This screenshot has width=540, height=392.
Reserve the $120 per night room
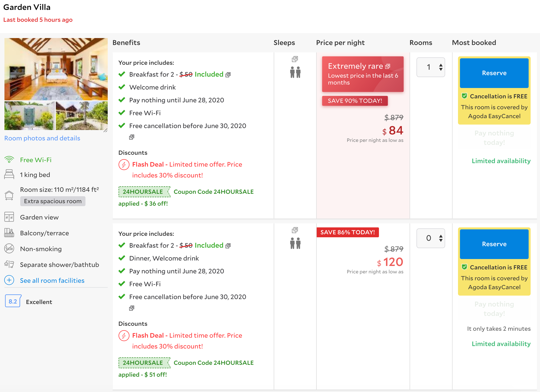[x=494, y=244]
